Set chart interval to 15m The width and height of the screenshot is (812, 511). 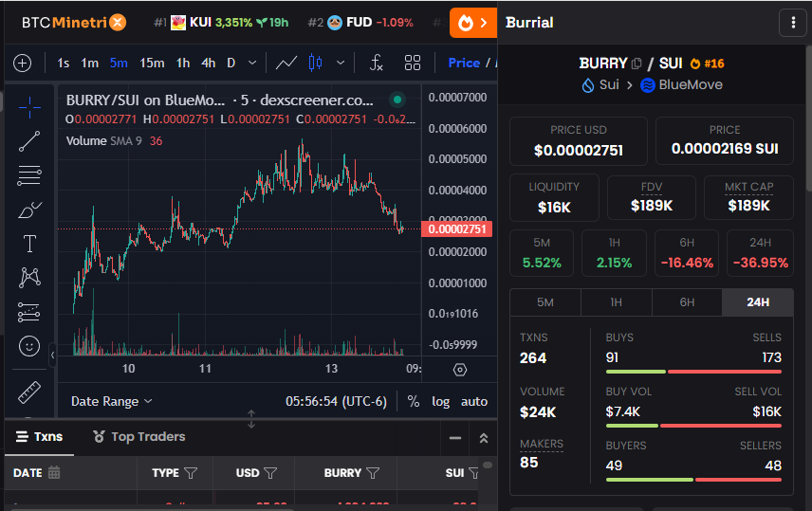(152, 64)
